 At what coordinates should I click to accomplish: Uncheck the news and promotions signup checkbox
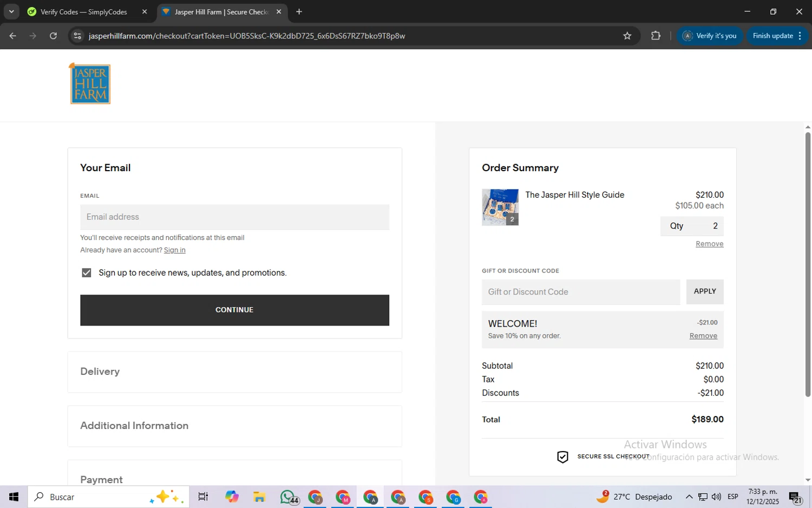(87, 272)
